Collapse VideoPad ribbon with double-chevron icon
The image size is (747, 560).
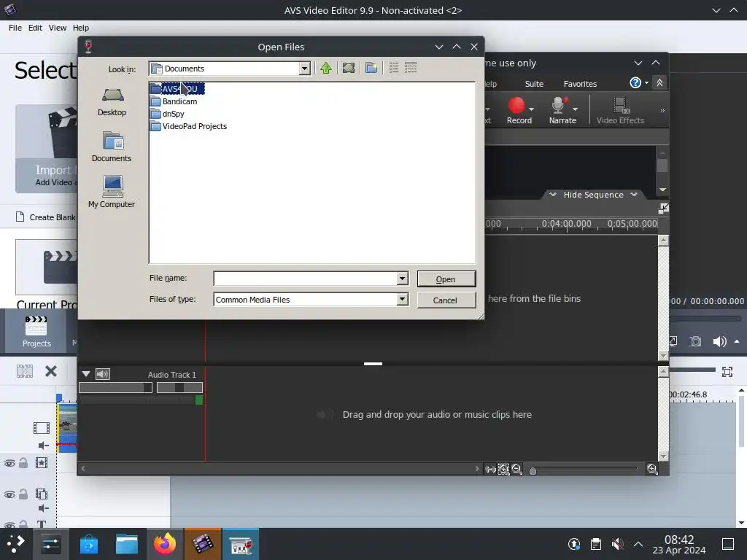[x=659, y=83]
